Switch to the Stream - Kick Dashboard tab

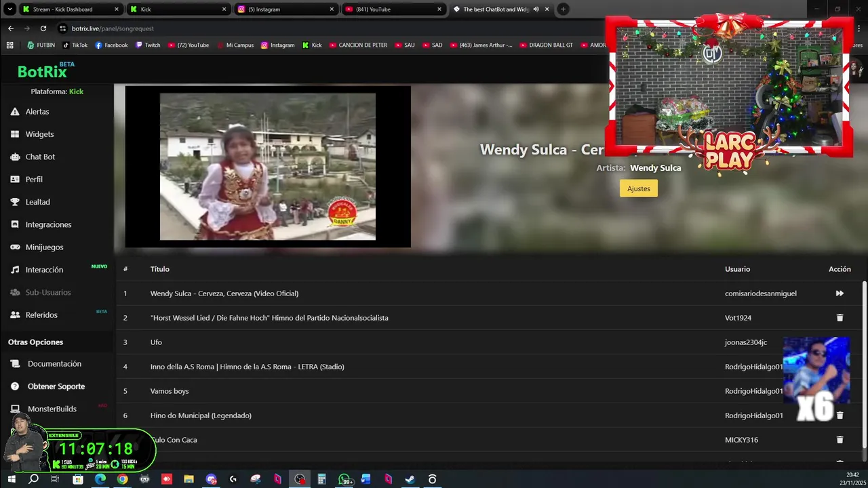coord(71,9)
